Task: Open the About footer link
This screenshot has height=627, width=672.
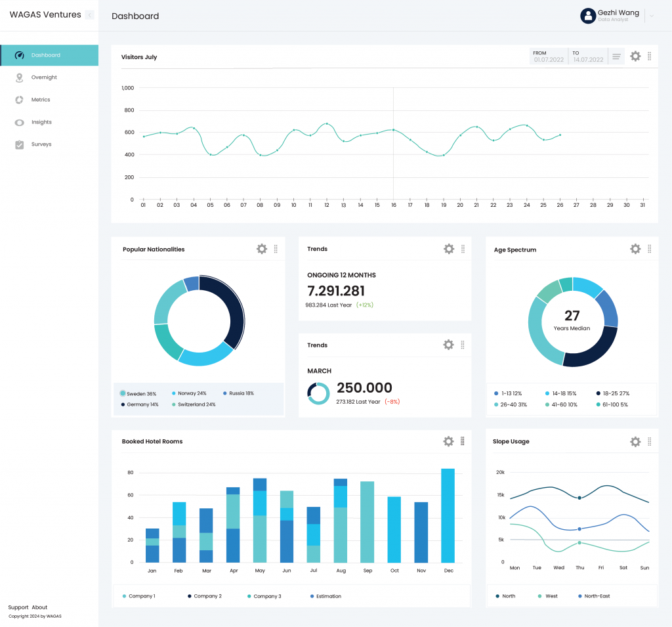Action: (x=40, y=607)
